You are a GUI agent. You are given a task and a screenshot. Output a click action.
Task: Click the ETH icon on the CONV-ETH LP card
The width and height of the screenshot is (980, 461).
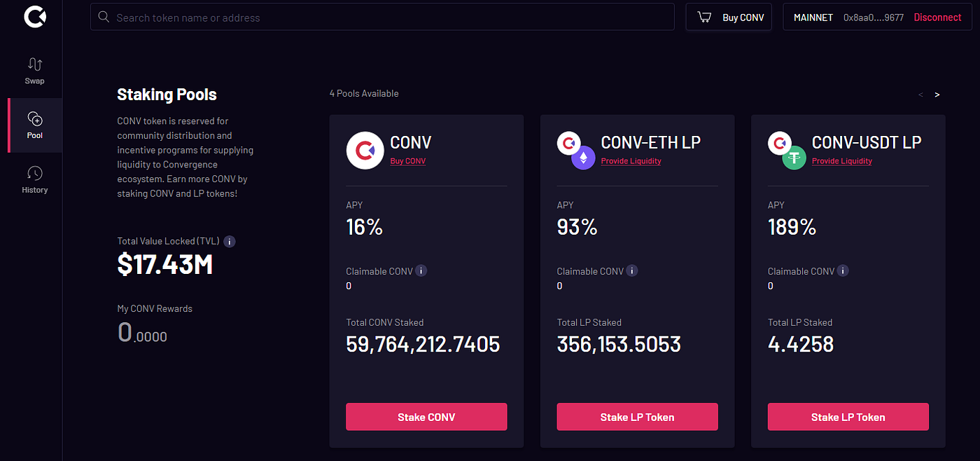pyautogui.click(x=583, y=157)
